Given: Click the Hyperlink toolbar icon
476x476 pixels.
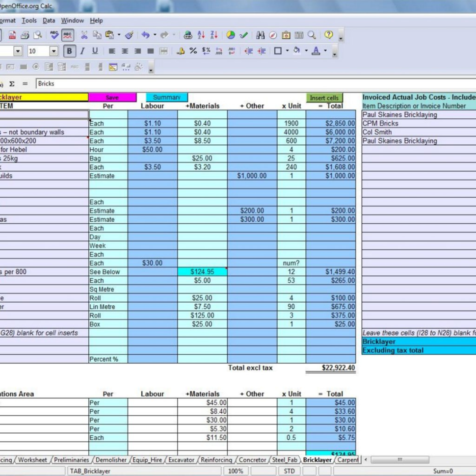Looking at the screenshot, I should pyautogui.click(x=188, y=34).
